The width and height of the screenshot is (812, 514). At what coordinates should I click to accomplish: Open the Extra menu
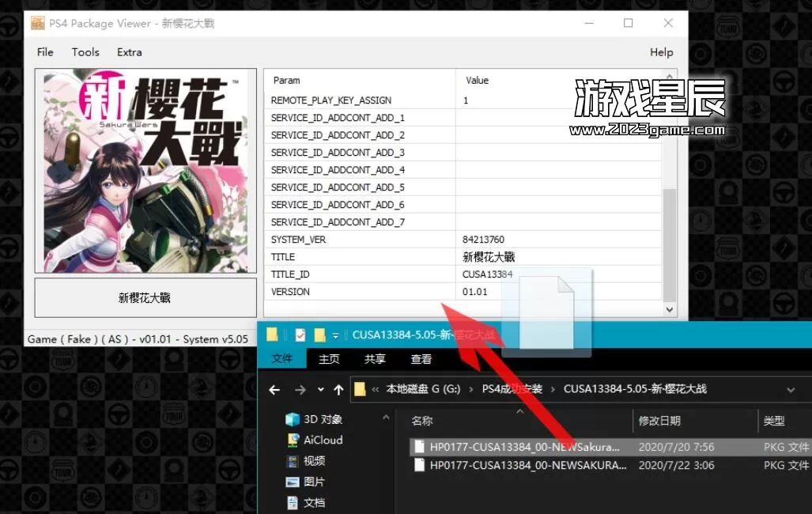pos(128,52)
